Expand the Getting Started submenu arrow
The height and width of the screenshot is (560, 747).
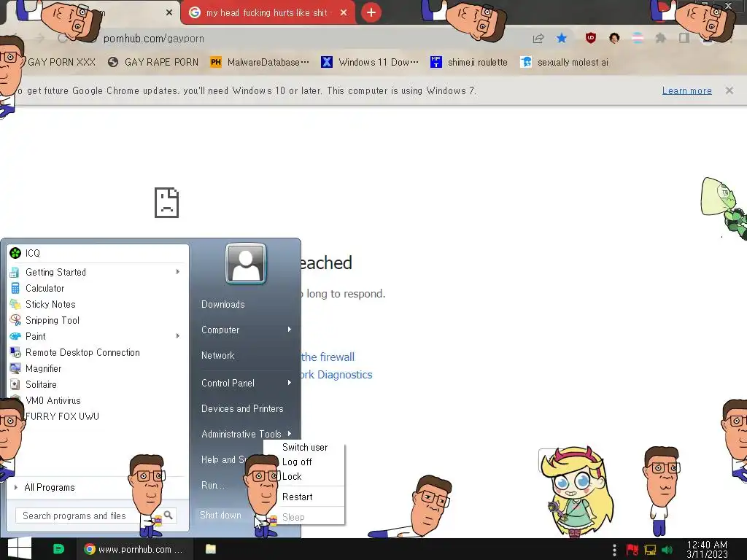pyautogui.click(x=178, y=272)
